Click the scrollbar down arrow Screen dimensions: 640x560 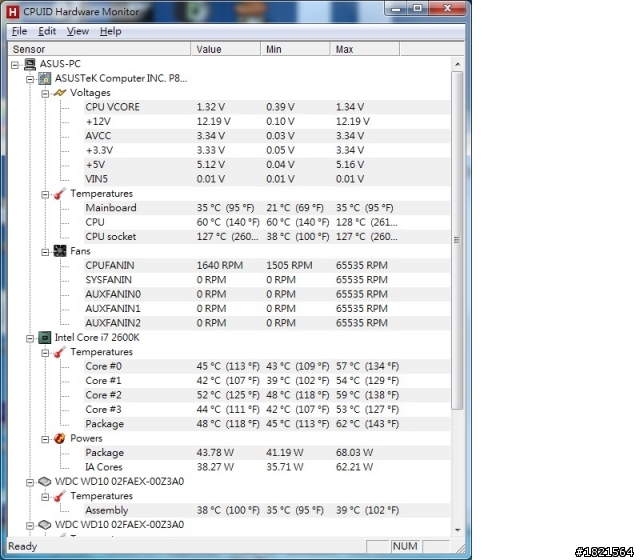(457, 530)
